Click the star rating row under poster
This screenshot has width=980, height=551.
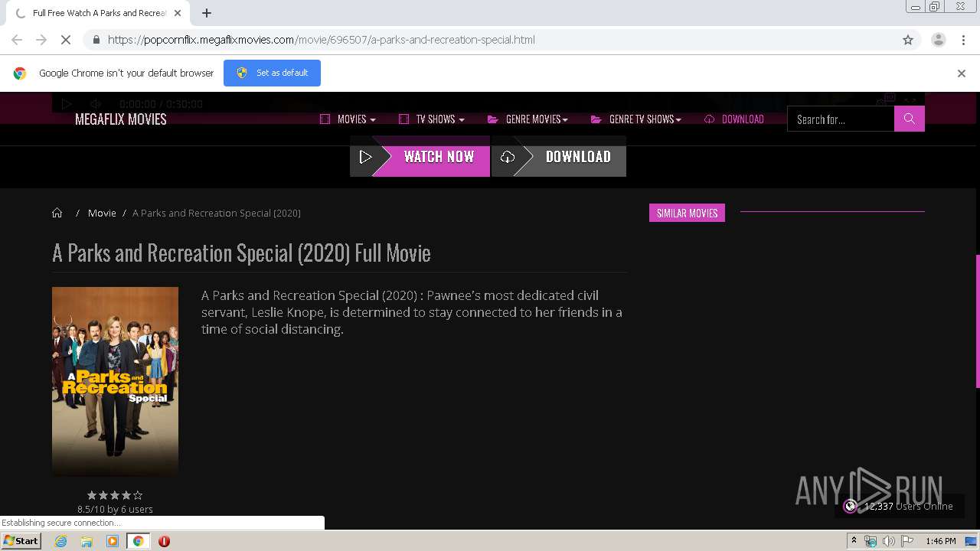click(115, 495)
